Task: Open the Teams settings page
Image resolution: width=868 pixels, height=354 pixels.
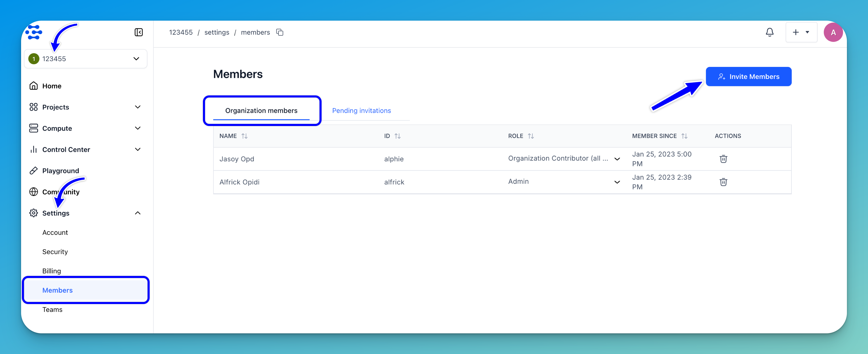Action: 52,310
